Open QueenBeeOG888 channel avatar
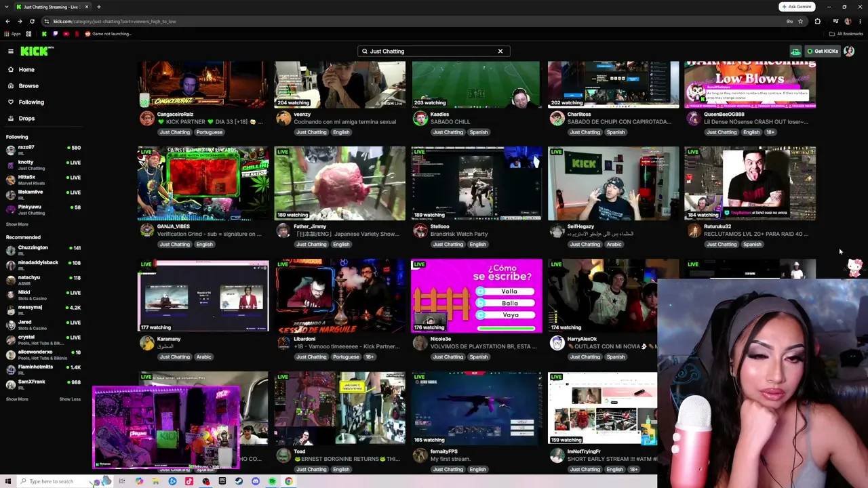Screen dimensions: 868x488 tap(694, 119)
